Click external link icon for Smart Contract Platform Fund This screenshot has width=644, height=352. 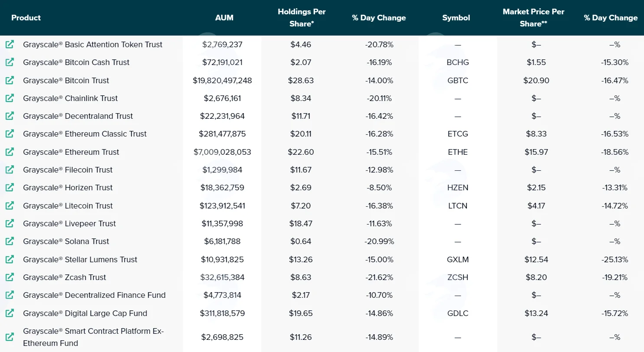[x=10, y=337]
